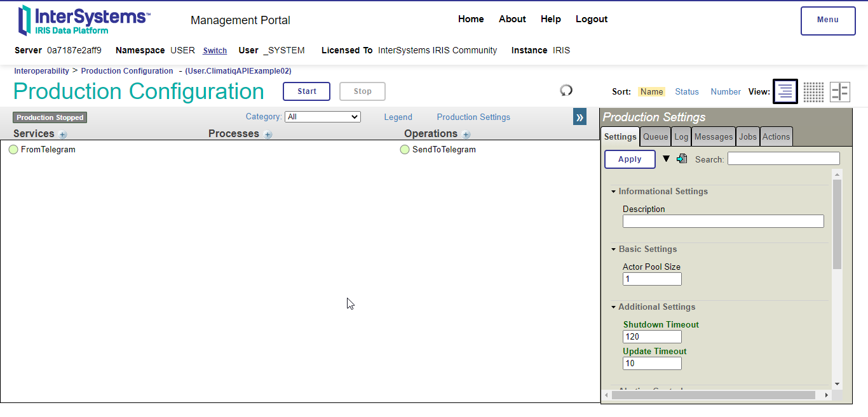This screenshot has height=417, width=868.
Task: Click scrollbar down arrow in settings panel
Action: (837, 384)
